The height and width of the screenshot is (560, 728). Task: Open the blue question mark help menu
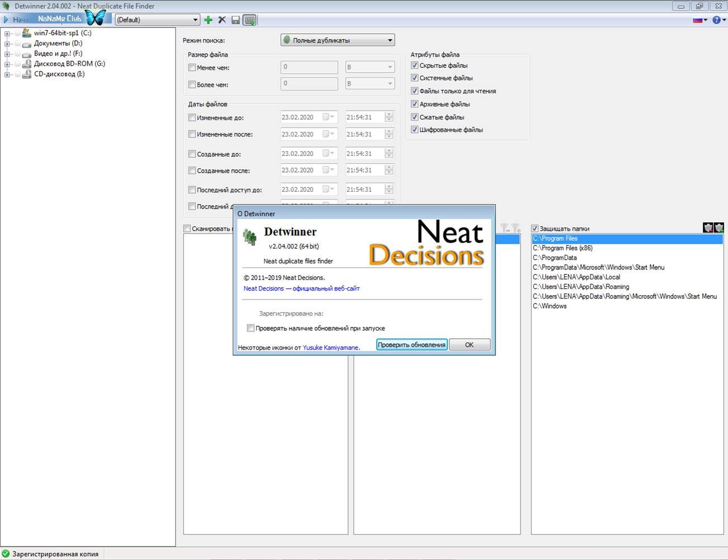[x=718, y=20]
